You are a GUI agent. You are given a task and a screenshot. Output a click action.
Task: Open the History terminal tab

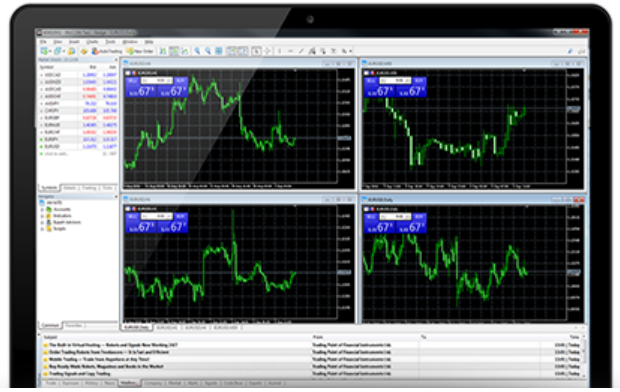pos(91,383)
